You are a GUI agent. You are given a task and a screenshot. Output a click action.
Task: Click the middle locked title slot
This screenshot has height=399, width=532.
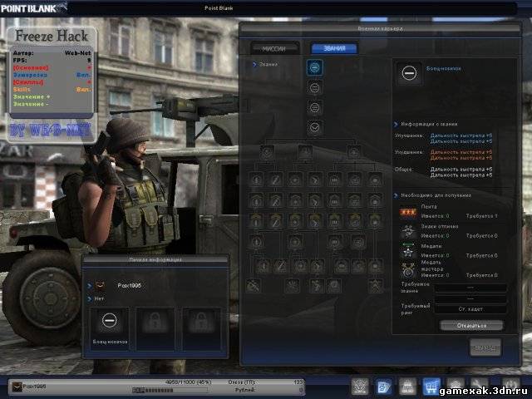(x=155, y=328)
